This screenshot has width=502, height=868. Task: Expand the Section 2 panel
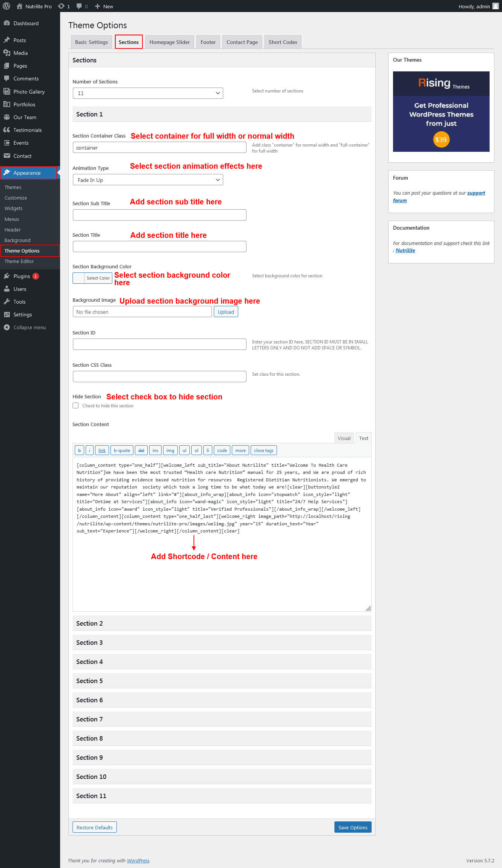(x=222, y=623)
